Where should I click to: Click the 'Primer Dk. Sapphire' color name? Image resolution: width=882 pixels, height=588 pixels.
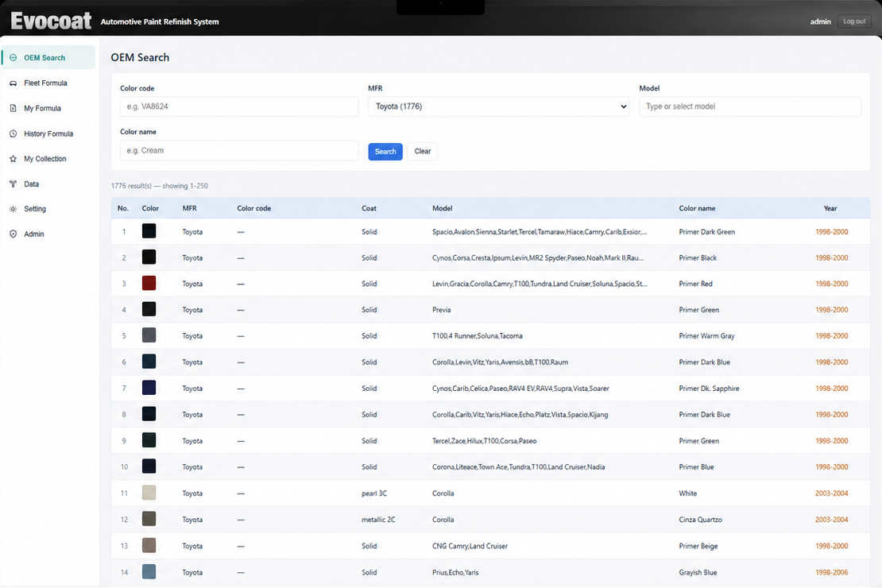click(709, 389)
